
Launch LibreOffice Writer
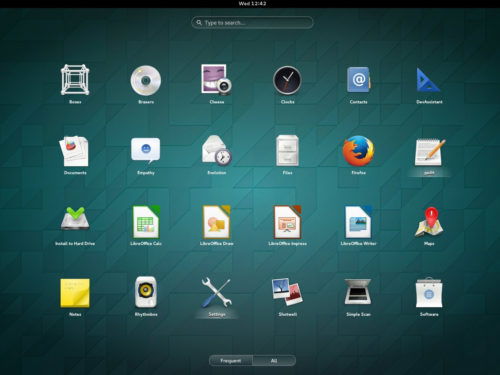[x=358, y=222]
